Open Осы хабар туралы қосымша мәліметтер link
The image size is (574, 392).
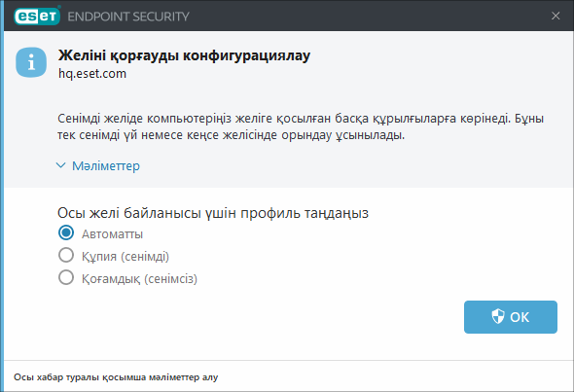(116, 377)
